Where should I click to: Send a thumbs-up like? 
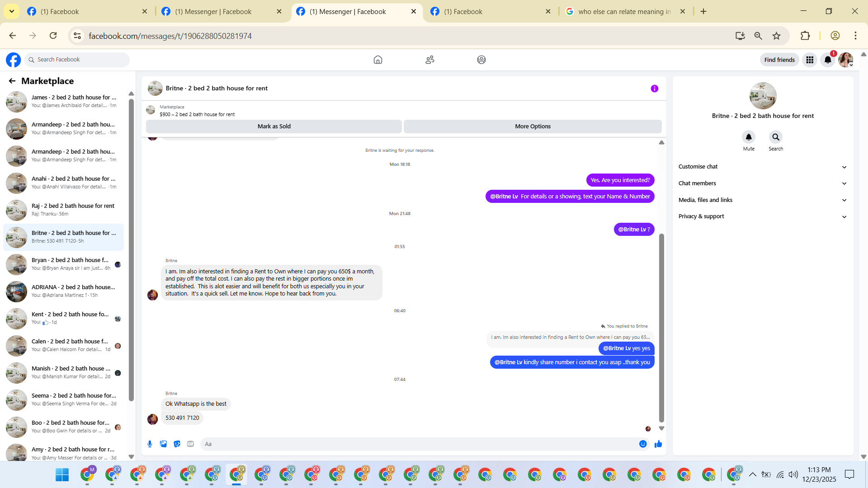click(658, 444)
